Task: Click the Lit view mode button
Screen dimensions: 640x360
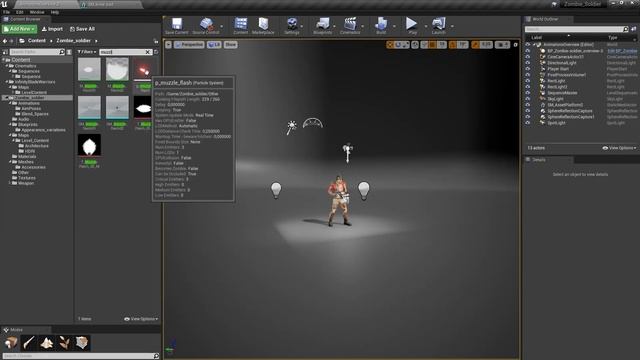Action: [214, 44]
